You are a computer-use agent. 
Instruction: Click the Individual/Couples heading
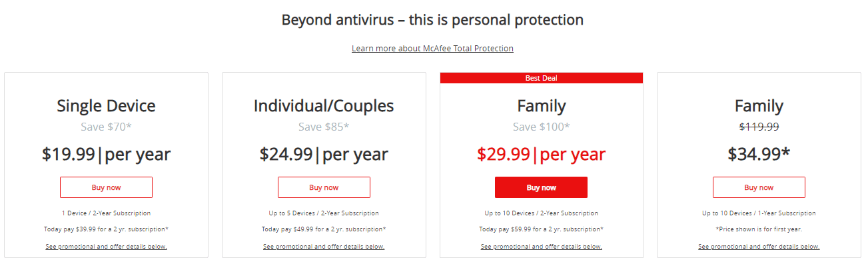(324, 106)
